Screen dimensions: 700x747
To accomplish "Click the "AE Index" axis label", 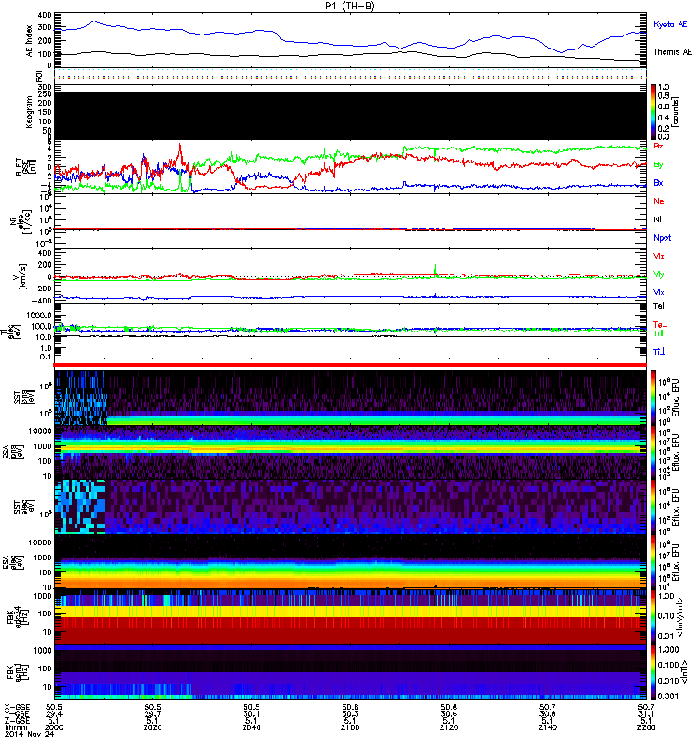I will pyautogui.click(x=30, y=41).
